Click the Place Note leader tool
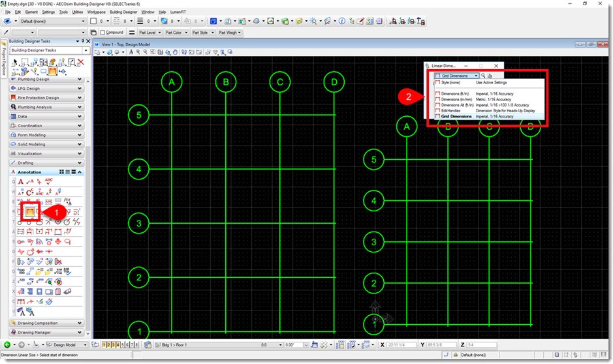Viewport: 613px width, 364px height. (x=30, y=181)
